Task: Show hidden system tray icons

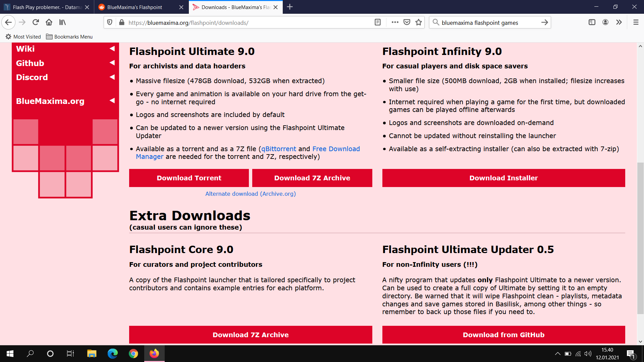Action: [557, 354]
